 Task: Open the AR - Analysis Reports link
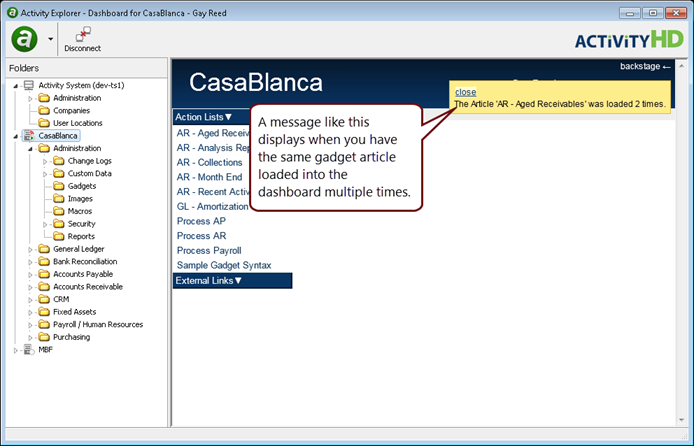tap(213, 147)
